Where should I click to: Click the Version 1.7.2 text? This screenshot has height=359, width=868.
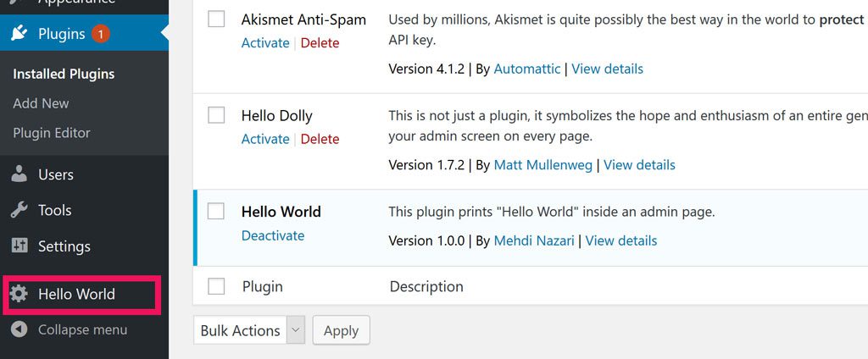tap(426, 165)
